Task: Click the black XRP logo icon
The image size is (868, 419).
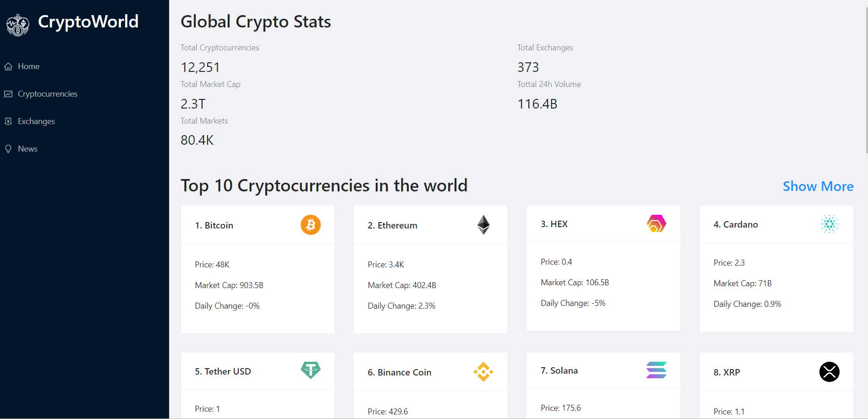Action: coord(830,372)
